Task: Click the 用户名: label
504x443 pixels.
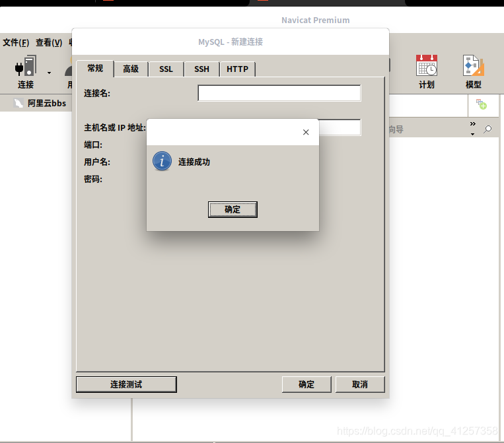Action: [x=97, y=162]
